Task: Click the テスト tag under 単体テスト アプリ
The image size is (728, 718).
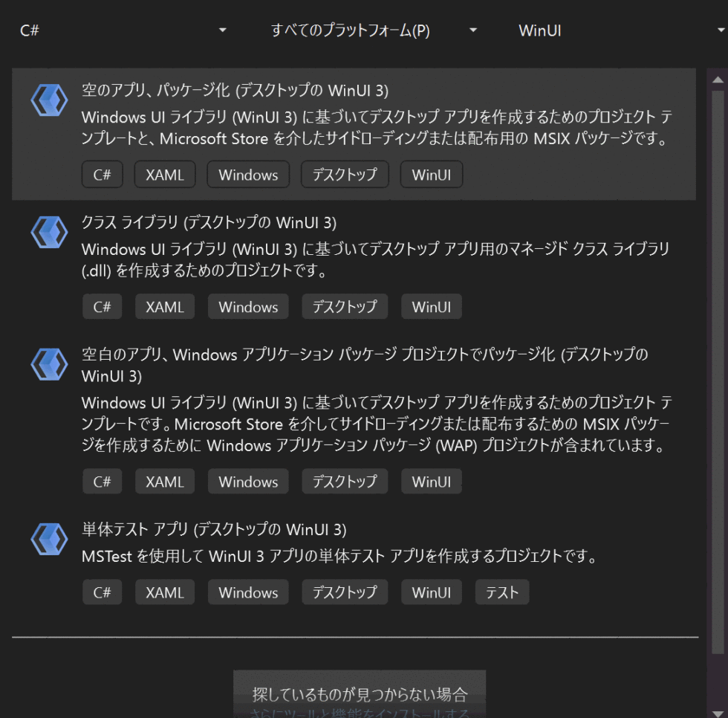Action: (x=501, y=592)
